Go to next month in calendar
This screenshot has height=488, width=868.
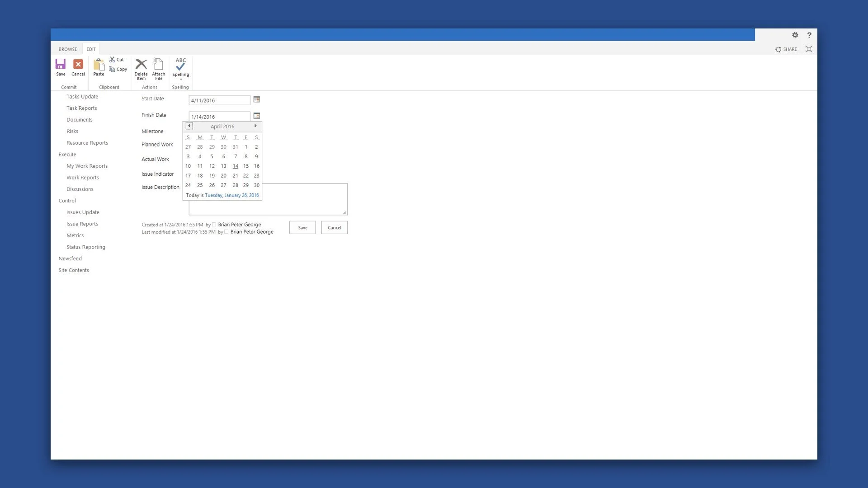(255, 126)
